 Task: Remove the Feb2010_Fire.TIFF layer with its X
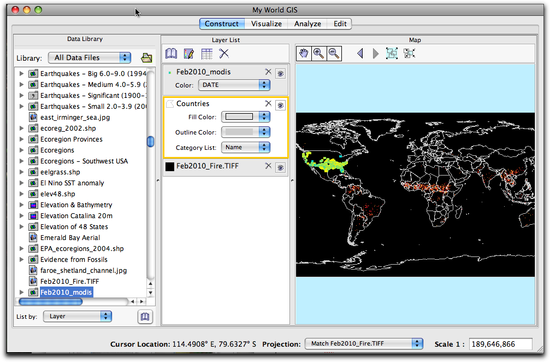click(268, 166)
